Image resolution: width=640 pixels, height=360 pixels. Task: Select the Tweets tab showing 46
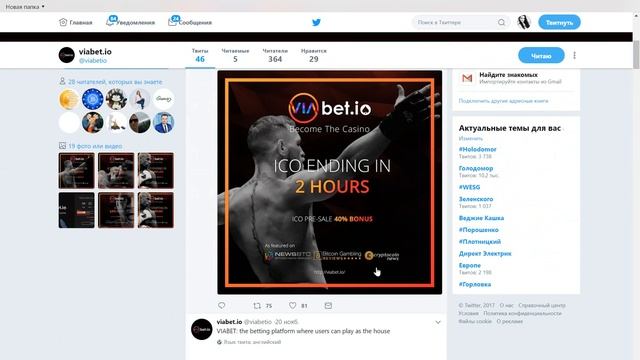[x=200, y=55]
